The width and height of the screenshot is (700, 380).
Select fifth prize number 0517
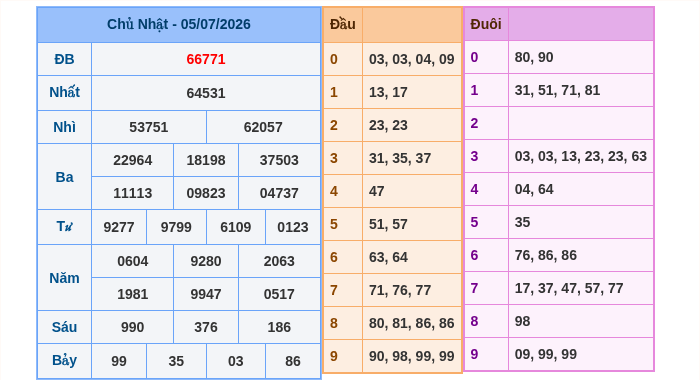279,294
